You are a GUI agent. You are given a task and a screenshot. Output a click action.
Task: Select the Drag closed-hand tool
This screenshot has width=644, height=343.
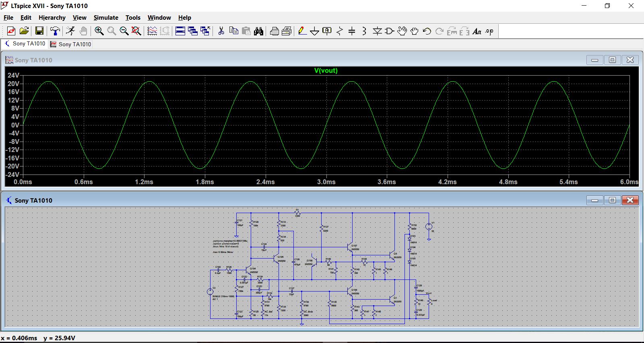pos(415,31)
